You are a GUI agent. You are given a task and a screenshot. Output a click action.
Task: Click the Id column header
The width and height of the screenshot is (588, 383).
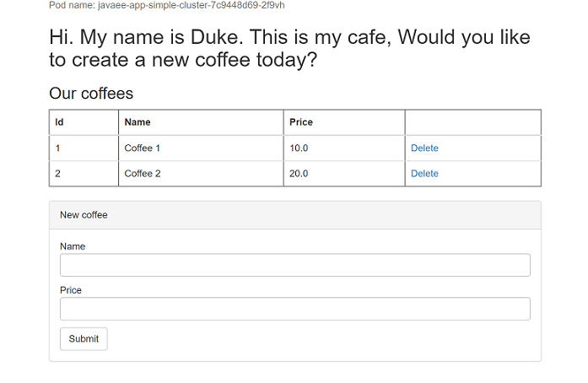[60, 122]
